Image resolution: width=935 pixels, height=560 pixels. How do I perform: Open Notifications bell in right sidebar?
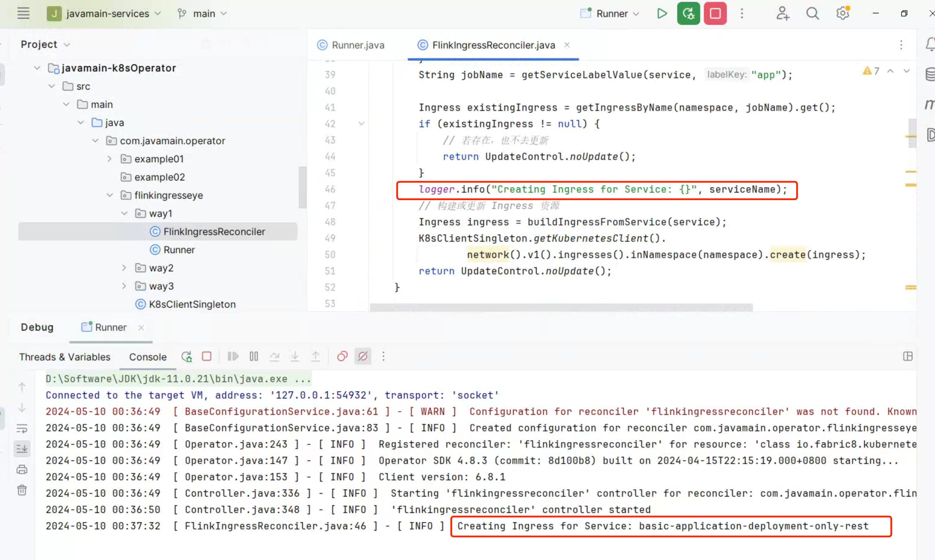(x=931, y=44)
